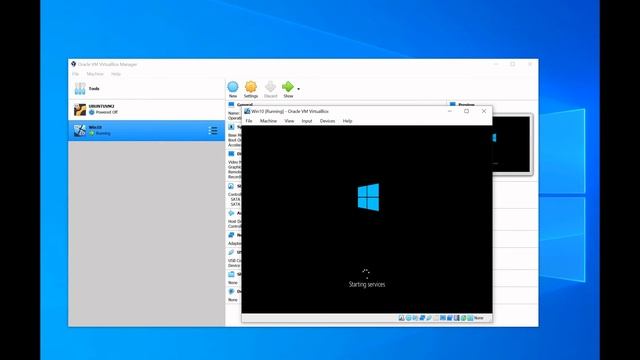Screen dimensions: 640x360
Task: Open Devices menu in Win10 VM window
Action: point(327,121)
